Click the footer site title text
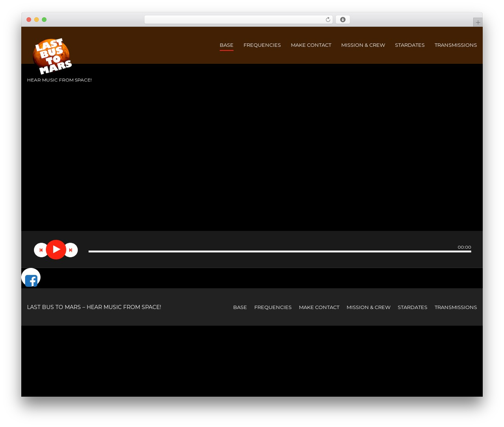This screenshot has height=427, width=504. (x=94, y=307)
